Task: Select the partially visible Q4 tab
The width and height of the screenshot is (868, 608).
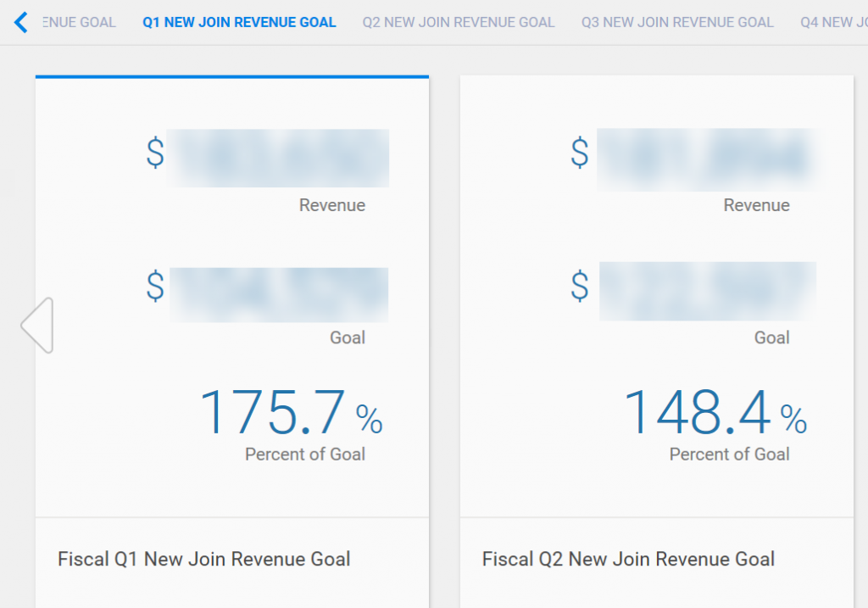Action: [833, 23]
